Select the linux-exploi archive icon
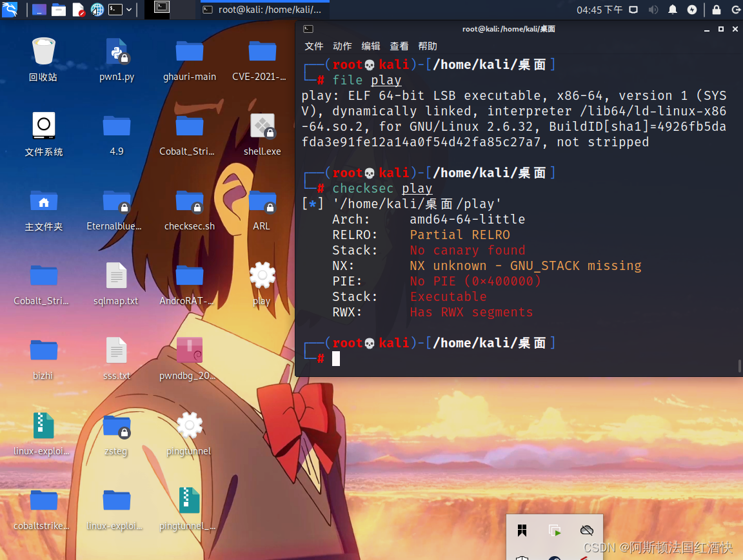Viewport: 743px width, 560px height. (42, 434)
